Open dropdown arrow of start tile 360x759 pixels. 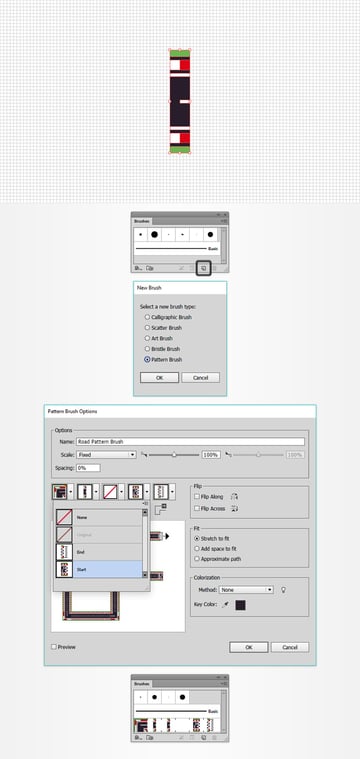coord(147,492)
